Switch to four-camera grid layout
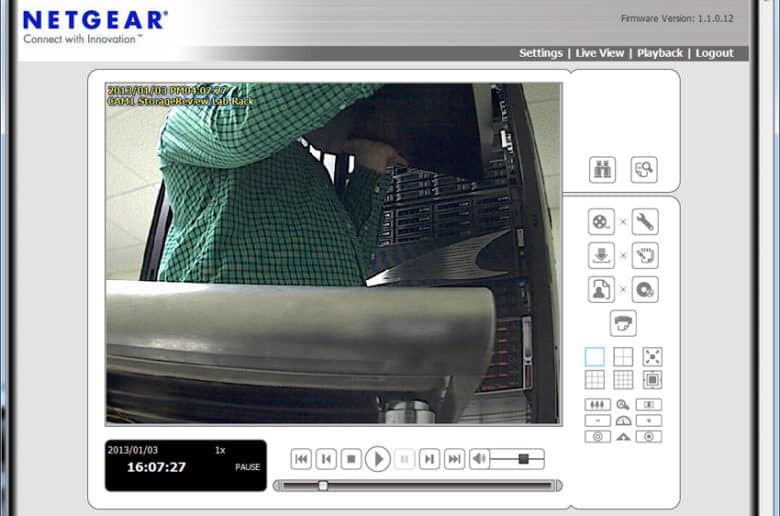Image resolution: width=780 pixels, height=516 pixels. 623,357
